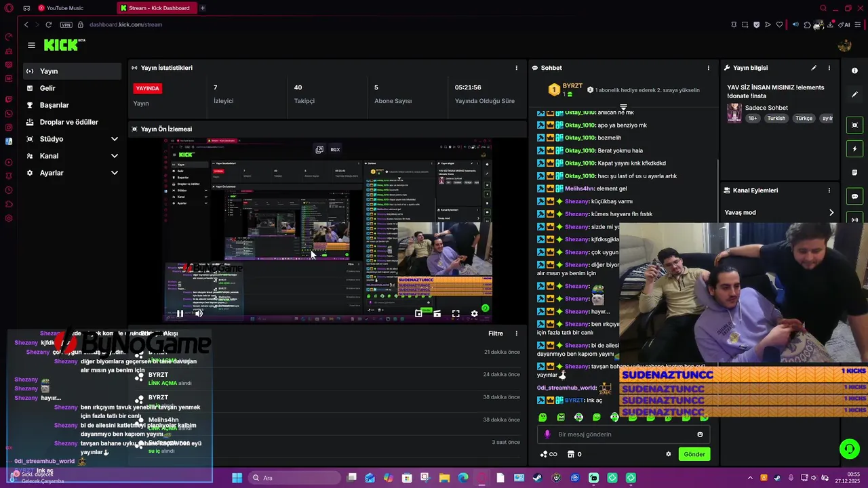868x488 pixels.
Task: Send the chat message with Gönder
Action: click(x=694, y=454)
